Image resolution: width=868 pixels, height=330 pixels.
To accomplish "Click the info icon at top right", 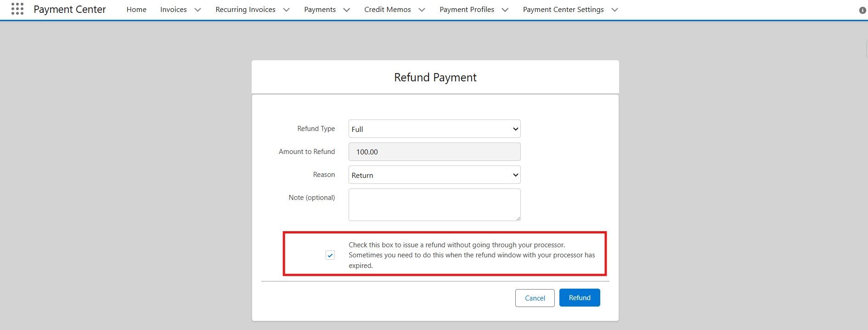I will (x=862, y=10).
